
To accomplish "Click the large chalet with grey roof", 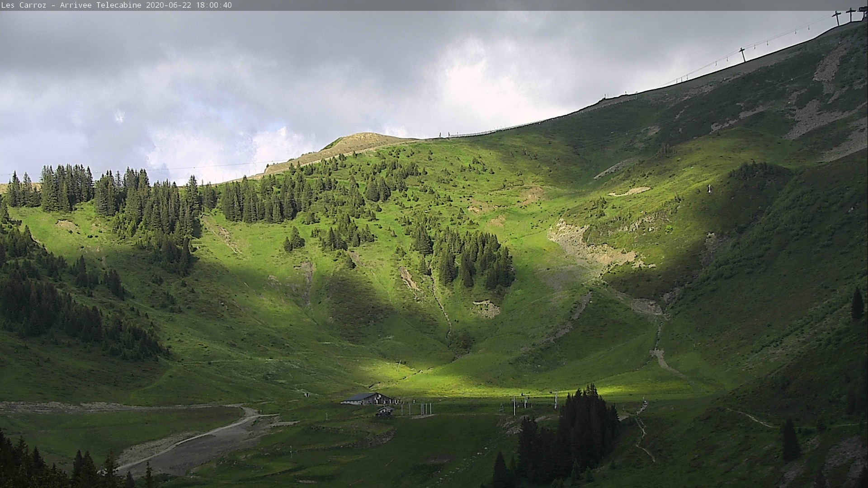I will click(366, 399).
